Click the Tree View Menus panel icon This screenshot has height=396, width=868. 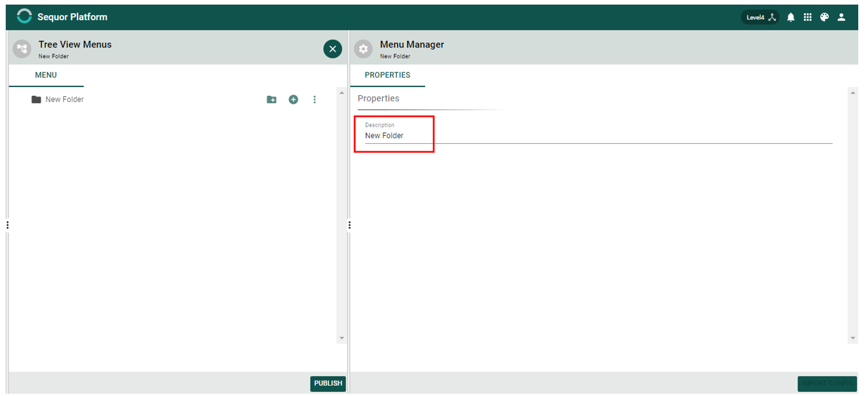tap(22, 49)
